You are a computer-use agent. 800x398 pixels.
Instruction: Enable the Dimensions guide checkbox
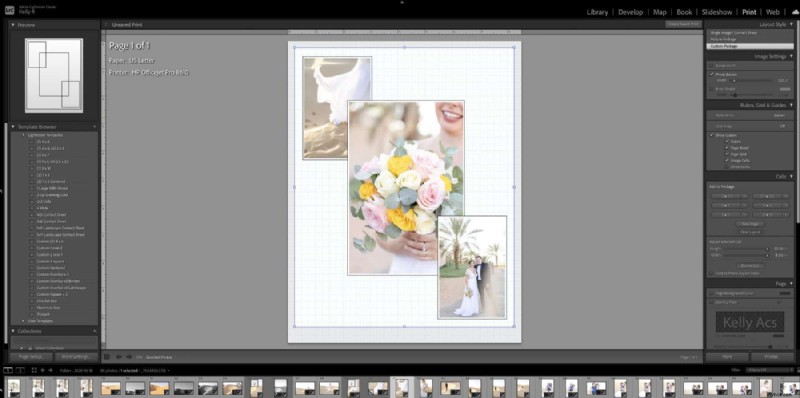[x=727, y=166]
